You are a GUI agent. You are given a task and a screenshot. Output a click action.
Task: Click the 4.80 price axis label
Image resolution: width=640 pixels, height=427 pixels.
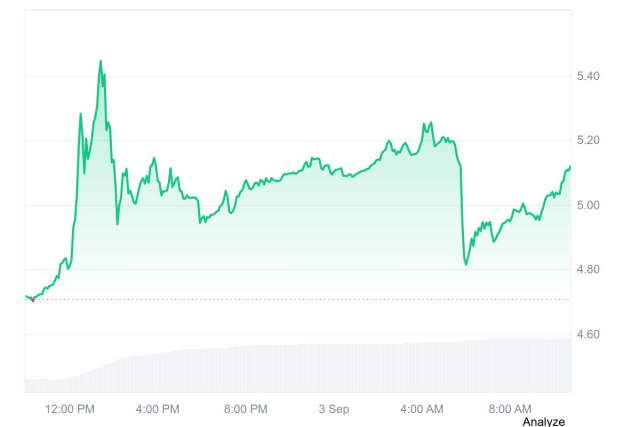point(591,269)
